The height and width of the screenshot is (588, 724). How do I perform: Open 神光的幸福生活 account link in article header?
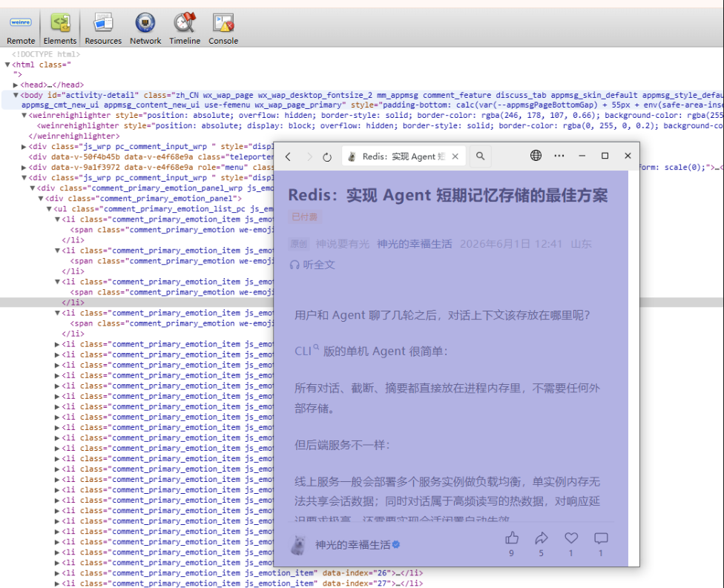click(x=414, y=244)
